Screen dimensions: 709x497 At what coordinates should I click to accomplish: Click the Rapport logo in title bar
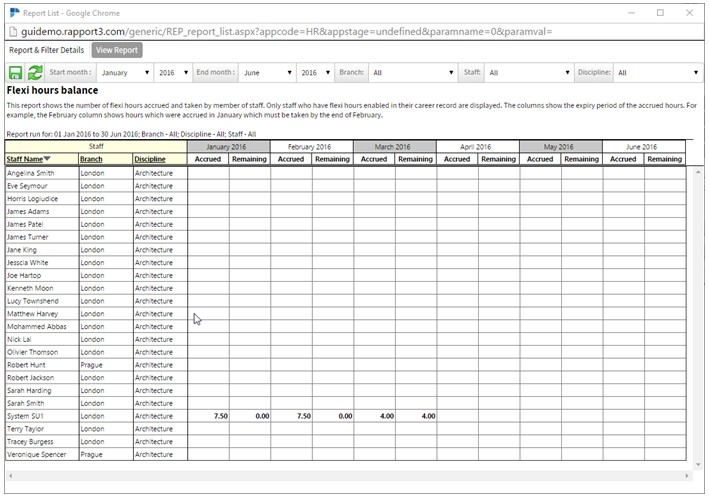point(14,13)
